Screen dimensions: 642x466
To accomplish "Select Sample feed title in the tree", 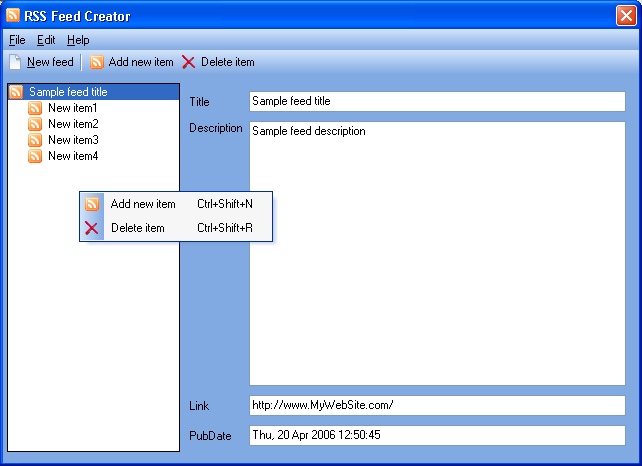I will point(68,92).
